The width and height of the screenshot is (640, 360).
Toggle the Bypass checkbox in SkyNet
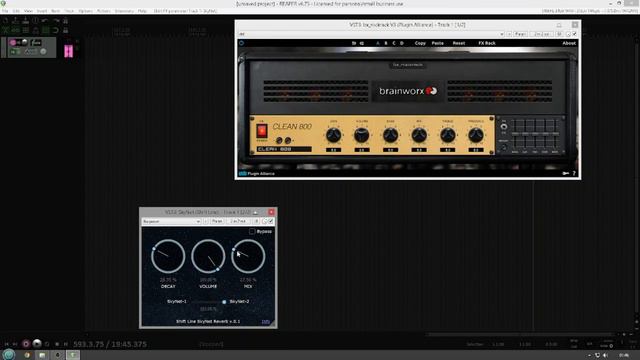click(x=252, y=231)
